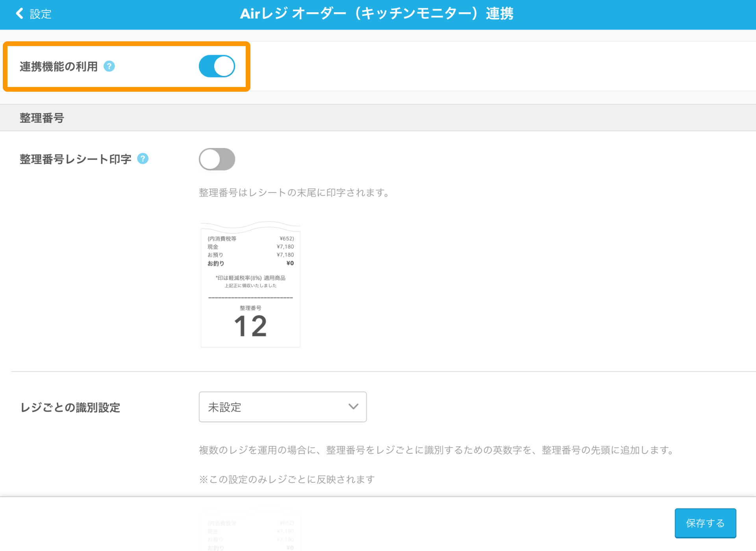Click the 整理番号レシート印字 label
This screenshot has width=756, height=551.
coord(76,159)
